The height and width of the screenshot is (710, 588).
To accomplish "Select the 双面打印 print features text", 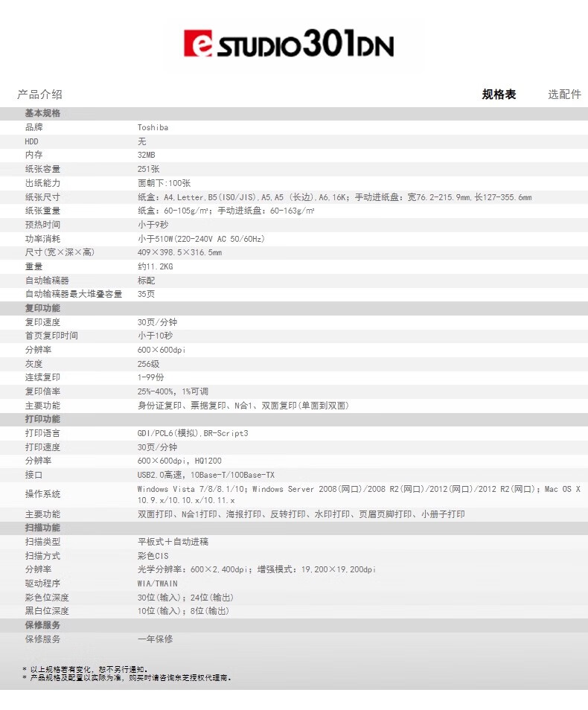I will 301,514.
